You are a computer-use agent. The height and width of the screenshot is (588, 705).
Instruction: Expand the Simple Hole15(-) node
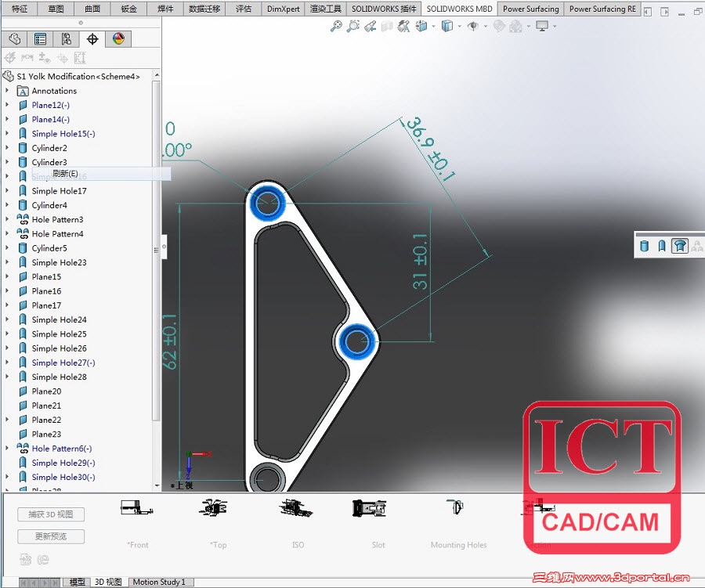[7, 134]
